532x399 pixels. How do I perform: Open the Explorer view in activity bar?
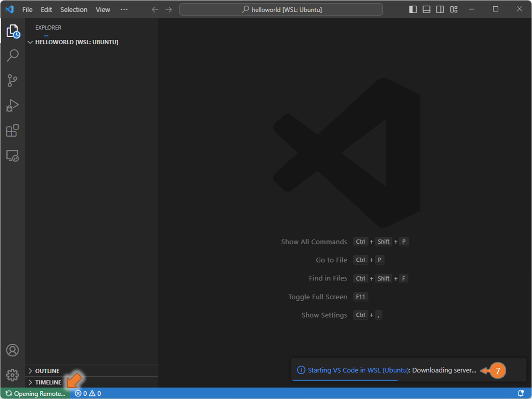coord(13,31)
